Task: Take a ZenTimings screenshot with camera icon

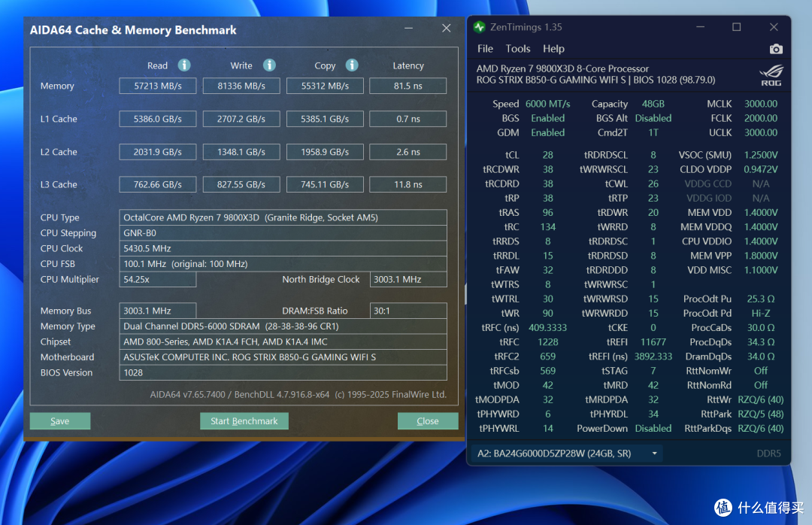Action: [x=776, y=49]
